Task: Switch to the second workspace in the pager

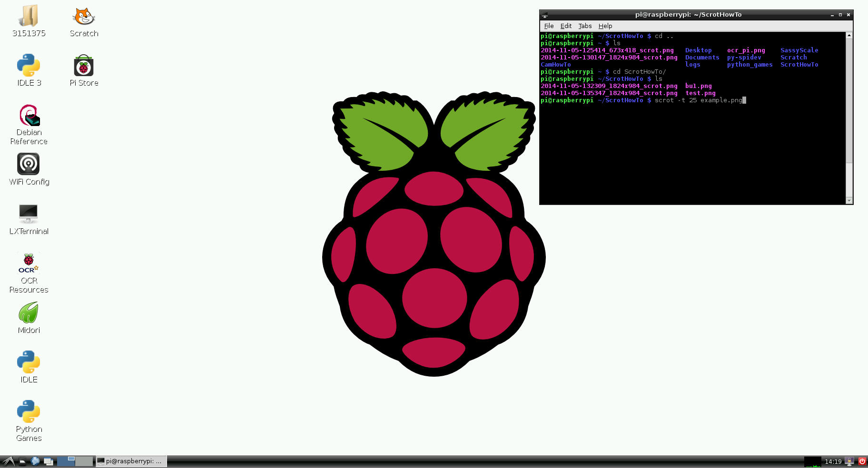Action: (84, 461)
